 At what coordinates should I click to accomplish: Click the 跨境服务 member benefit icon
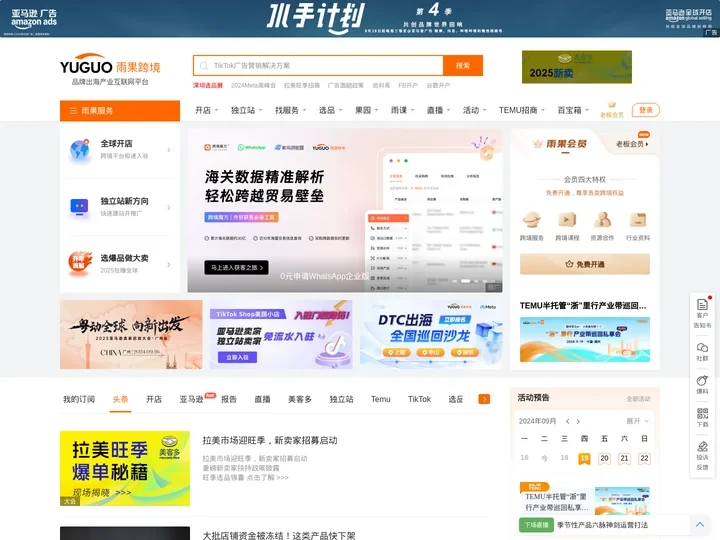click(x=531, y=220)
